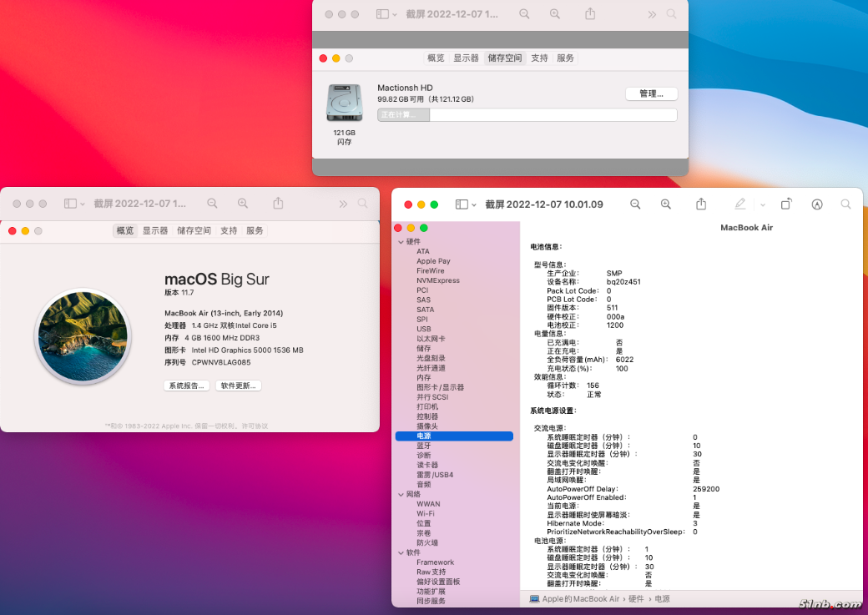Show more toolbar items in top window
Viewport: 868px width, 615px height.
(652, 14)
